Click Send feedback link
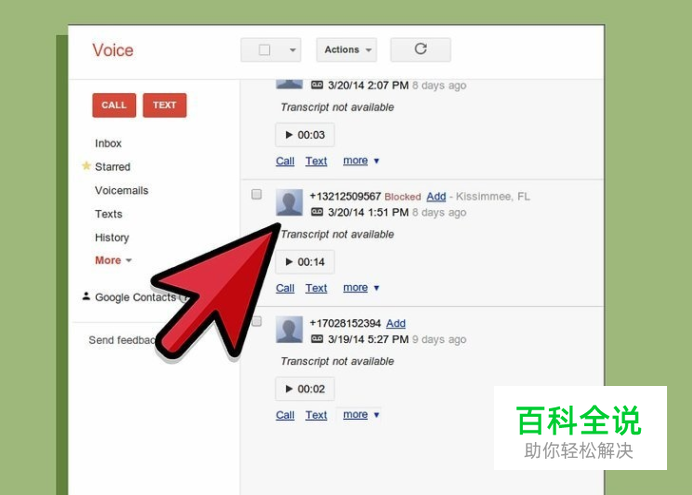Viewport: 692px width, 495px height. click(122, 340)
